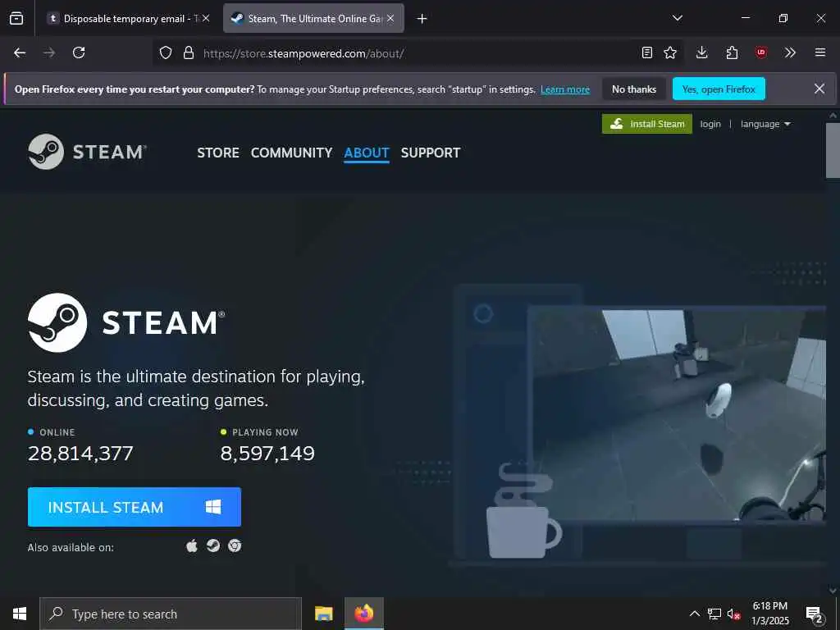This screenshot has width=840, height=630.
Task: Select the Chrome OS download icon
Action: [x=235, y=546]
